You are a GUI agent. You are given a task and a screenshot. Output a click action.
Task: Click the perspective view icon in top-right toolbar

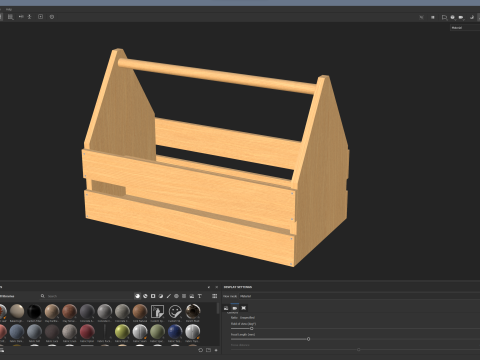[444, 17]
